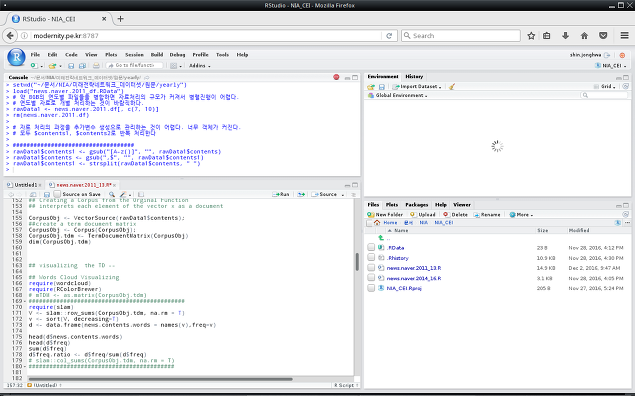Image resolution: width=635 pixels, height=396 pixels.
Task: Open the Code menu
Action: [71, 55]
